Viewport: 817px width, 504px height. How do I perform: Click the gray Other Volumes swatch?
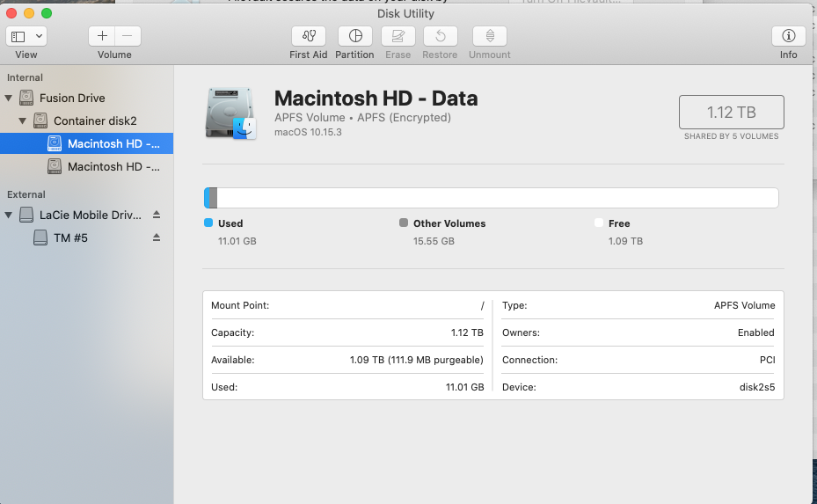click(x=404, y=223)
